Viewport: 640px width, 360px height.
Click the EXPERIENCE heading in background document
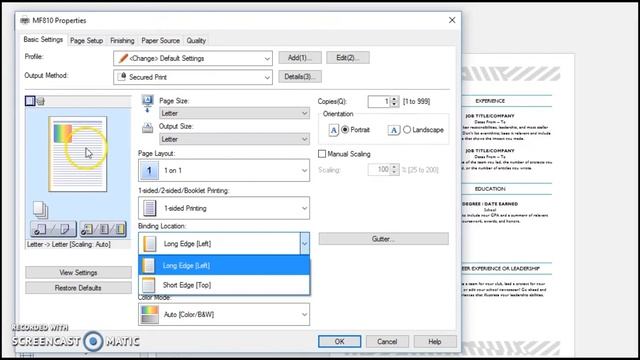(490, 101)
